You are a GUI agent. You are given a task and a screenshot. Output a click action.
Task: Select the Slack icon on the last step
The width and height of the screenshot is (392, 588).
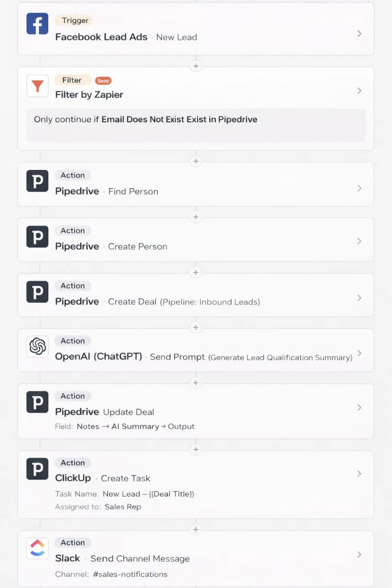click(x=37, y=548)
